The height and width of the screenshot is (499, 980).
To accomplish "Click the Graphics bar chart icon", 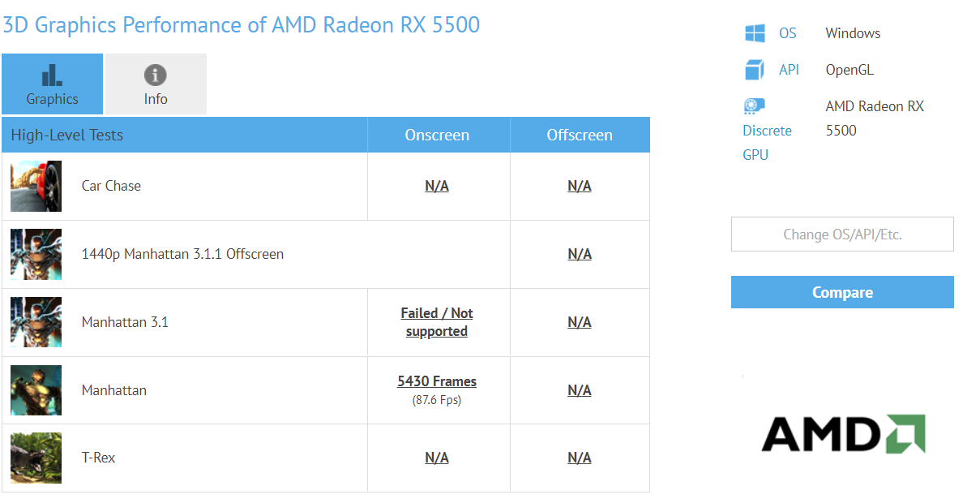I will [52, 75].
